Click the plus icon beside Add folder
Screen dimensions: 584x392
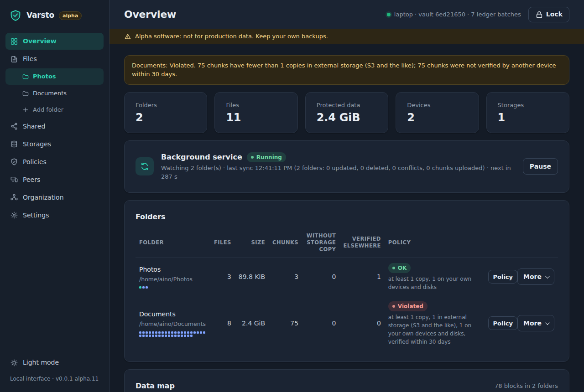pyautogui.click(x=26, y=110)
